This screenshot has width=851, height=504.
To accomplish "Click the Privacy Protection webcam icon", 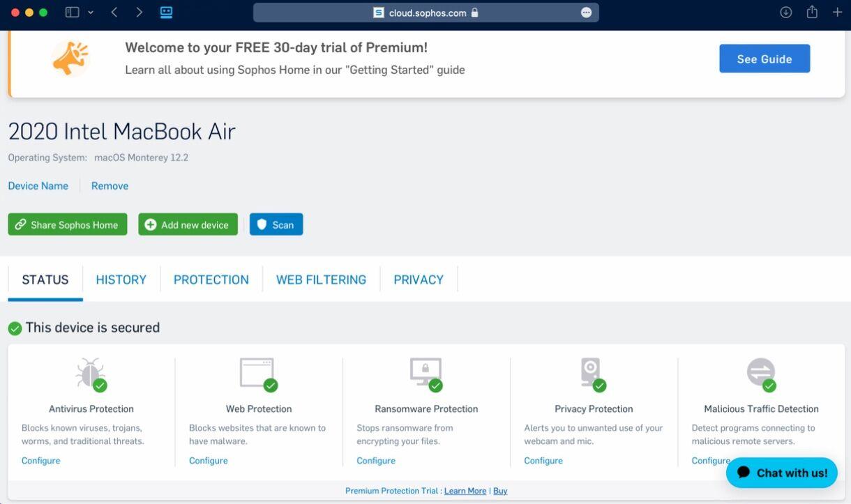I will pyautogui.click(x=593, y=374).
